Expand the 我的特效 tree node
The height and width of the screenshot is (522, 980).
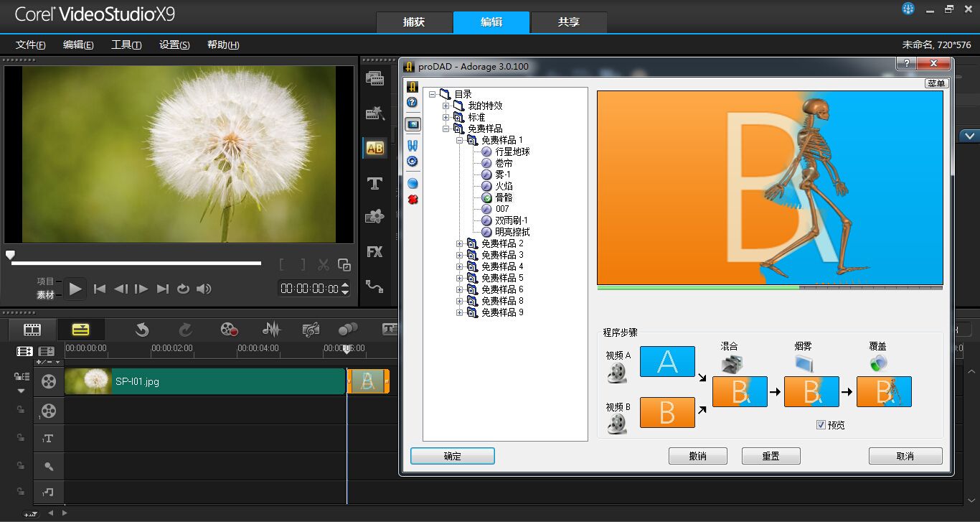(x=446, y=106)
